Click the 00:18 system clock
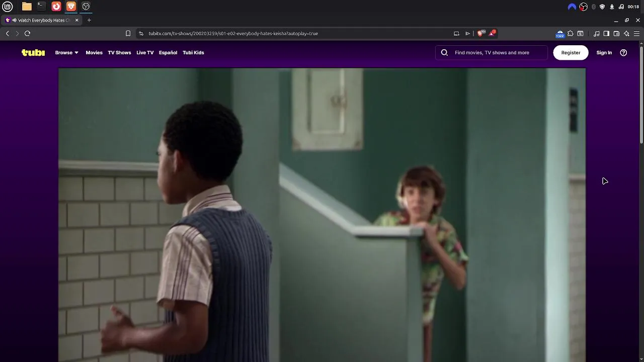This screenshot has height=362, width=644. [633, 7]
